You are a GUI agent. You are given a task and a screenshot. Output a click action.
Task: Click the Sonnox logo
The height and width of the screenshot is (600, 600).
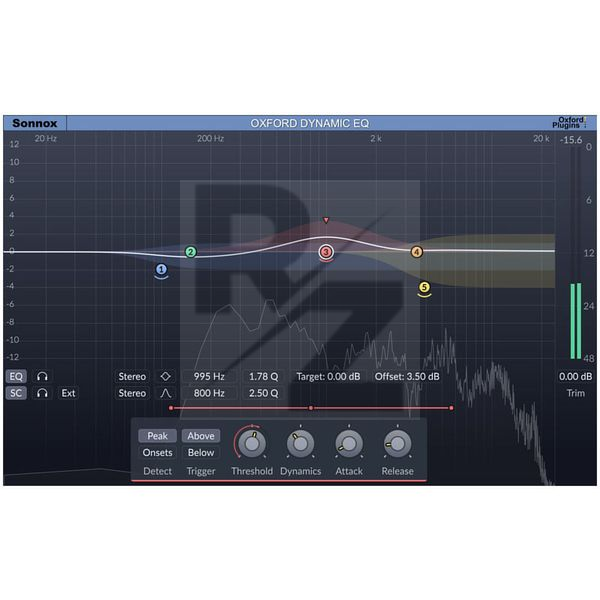pyautogui.click(x=35, y=123)
